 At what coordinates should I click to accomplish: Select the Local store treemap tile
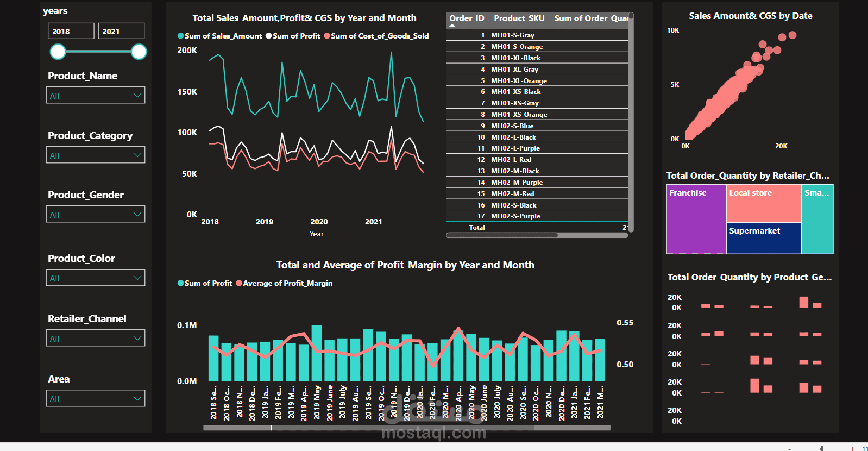pyautogui.click(x=764, y=203)
